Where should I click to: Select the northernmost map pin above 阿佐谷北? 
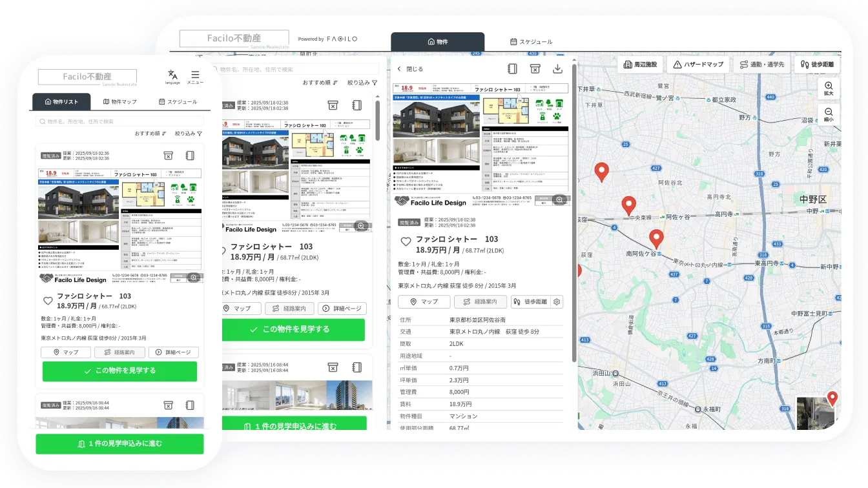point(602,172)
